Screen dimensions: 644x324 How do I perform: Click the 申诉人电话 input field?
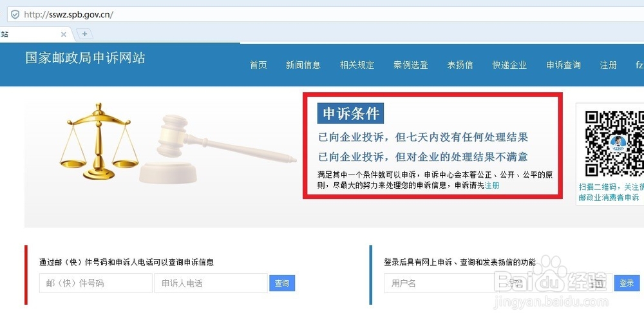pos(211,283)
